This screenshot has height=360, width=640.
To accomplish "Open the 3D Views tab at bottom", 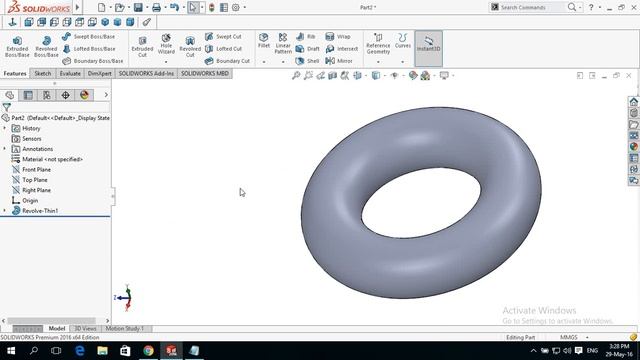I will (85, 329).
